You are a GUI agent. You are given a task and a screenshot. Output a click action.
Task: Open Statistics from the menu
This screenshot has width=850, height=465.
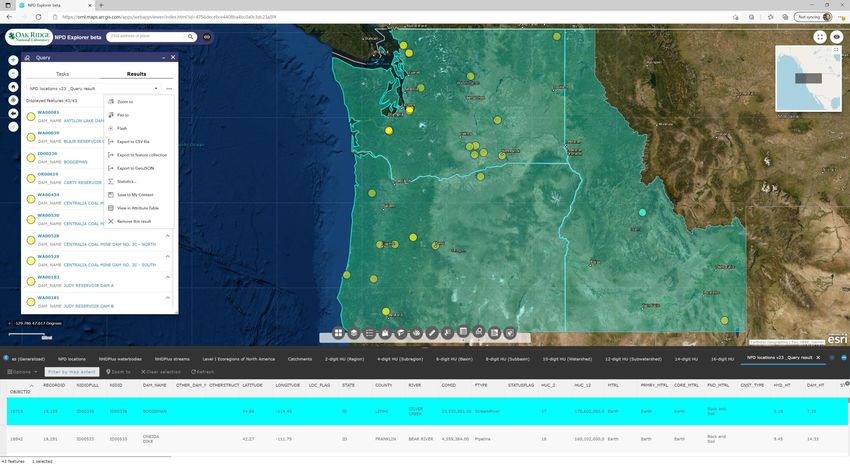tap(127, 182)
